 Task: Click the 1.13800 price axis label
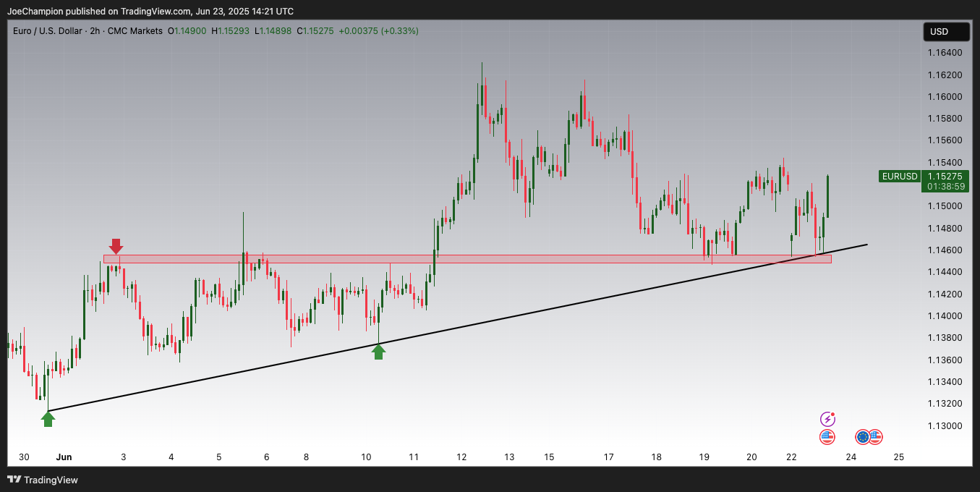pos(945,337)
